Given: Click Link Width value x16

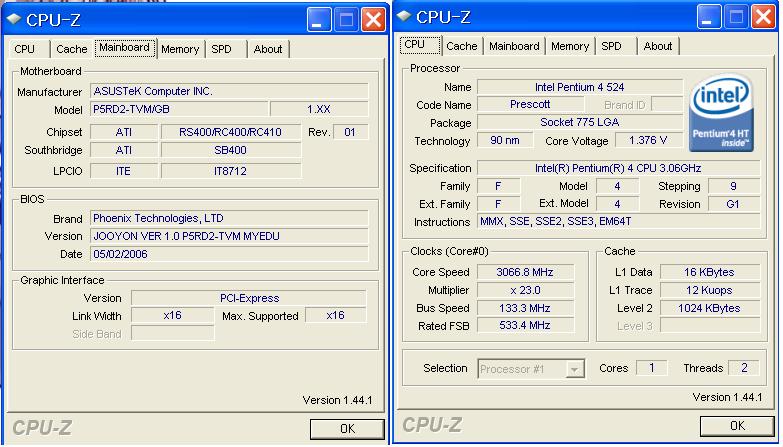Looking at the screenshot, I should pyautogui.click(x=173, y=315).
